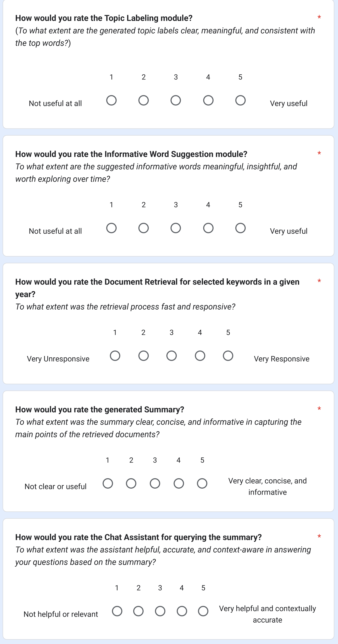This screenshot has width=338, height=644.
Task: Rate Chat Assistant 5 Very helpful
Action: (203, 611)
